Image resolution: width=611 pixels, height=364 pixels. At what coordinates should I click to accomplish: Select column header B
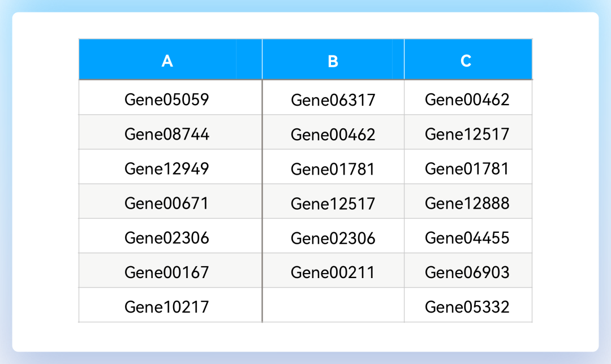point(333,59)
